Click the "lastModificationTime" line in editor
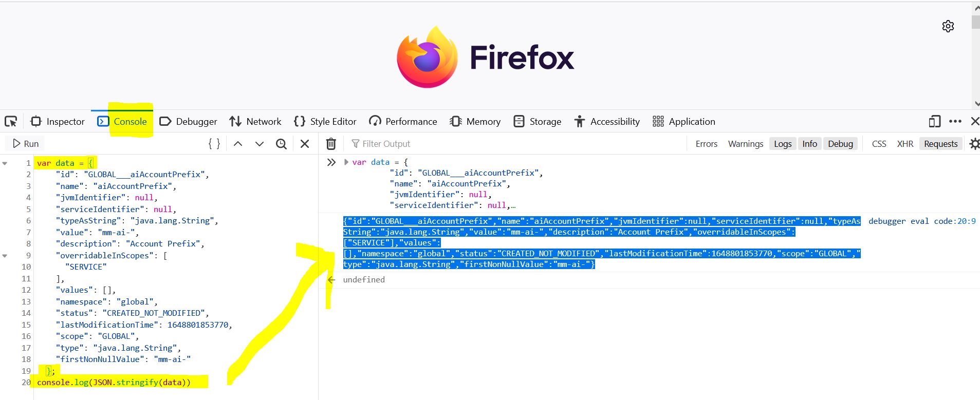Viewport: 980px width, 400px height. pyautogui.click(x=144, y=325)
